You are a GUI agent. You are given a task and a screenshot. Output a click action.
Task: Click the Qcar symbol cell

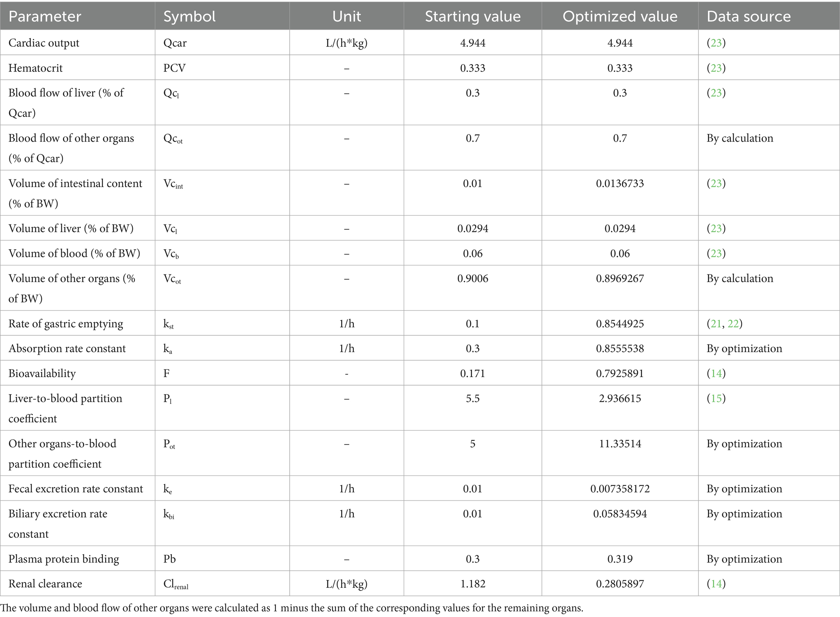tap(222, 43)
